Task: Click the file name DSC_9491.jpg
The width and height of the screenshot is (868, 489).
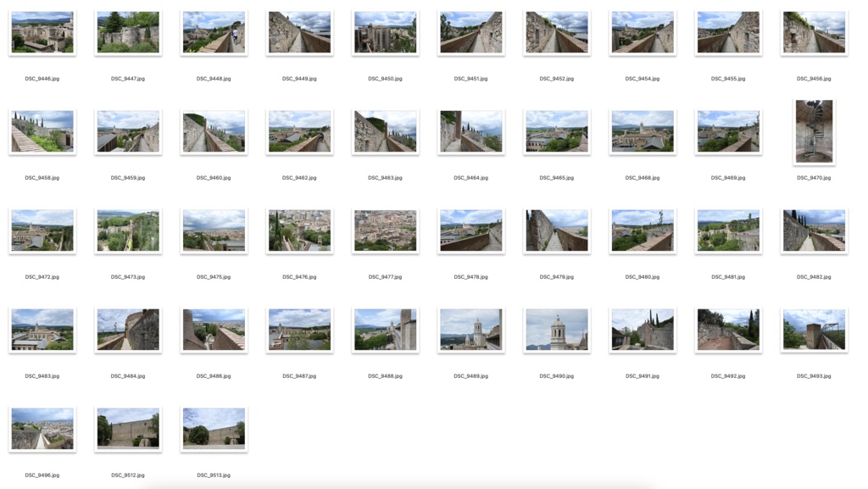Action: [643, 375]
